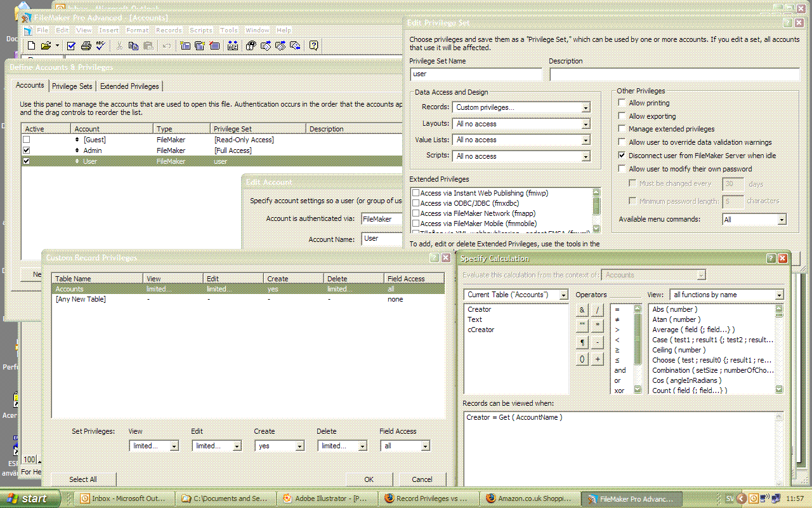Click Cancel in Custom Record Privileges
The image size is (812, 508).
coord(422,479)
